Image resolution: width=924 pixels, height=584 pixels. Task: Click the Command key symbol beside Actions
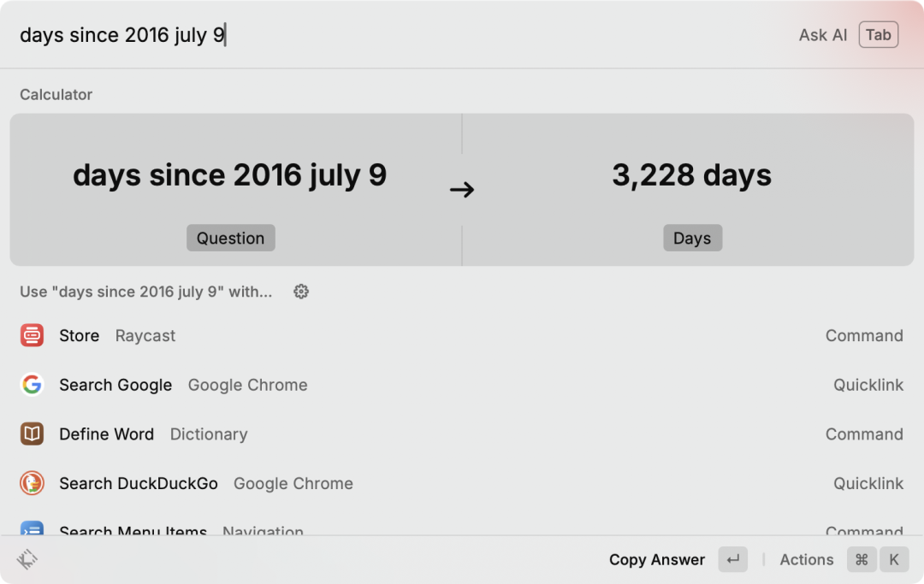(862, 559)
